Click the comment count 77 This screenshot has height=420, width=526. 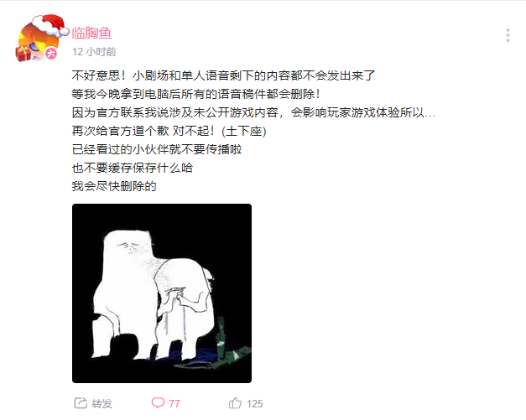tap(174, 403)
